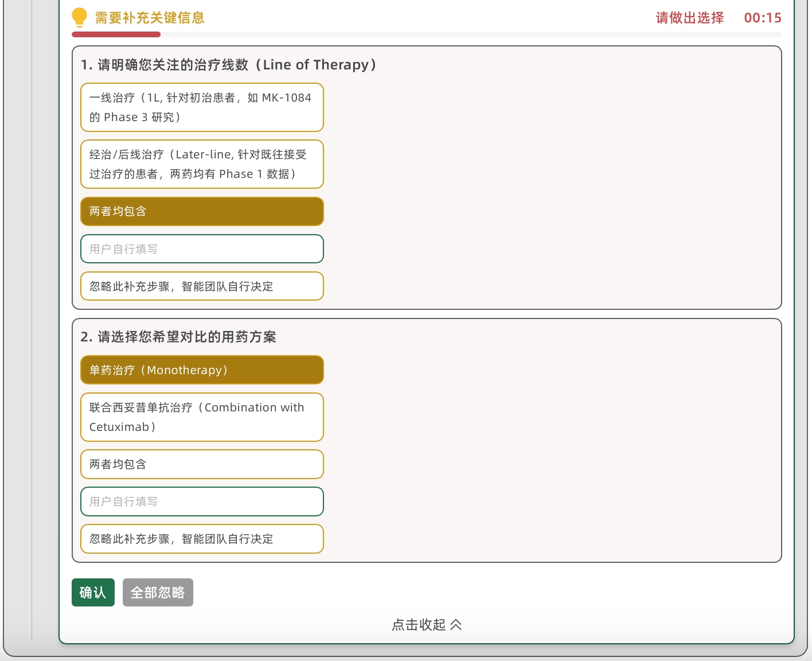Click the 00:15 countdown timer
Viewport: 812px width, 661px height.
763,18
